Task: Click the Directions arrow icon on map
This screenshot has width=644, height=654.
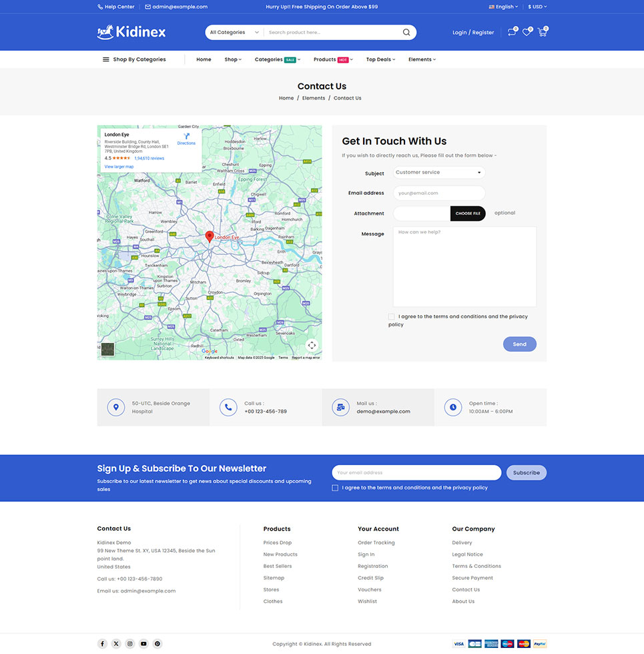Action: [x=186, y=136]
